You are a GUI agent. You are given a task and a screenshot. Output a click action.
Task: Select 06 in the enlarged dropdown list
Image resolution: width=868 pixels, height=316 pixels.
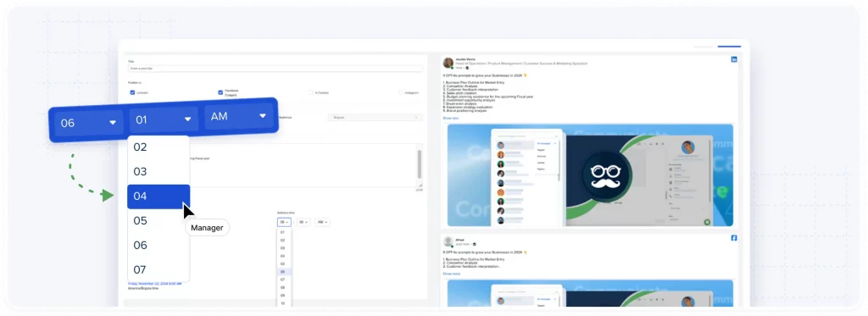[x=159, y=245]
